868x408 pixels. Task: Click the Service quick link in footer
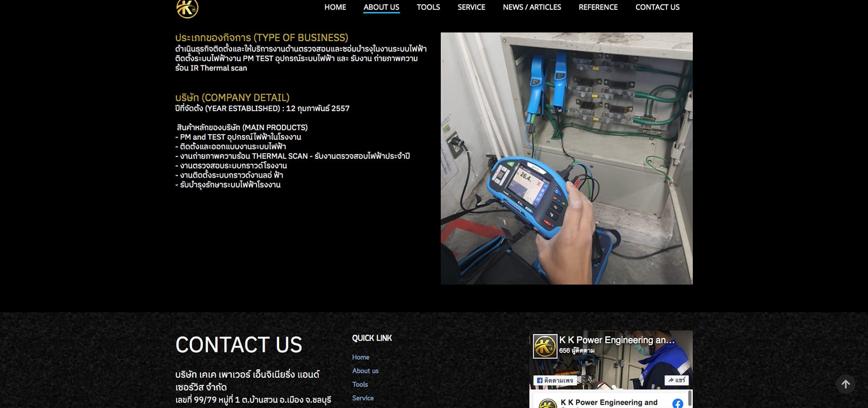[x=362, y=398]
